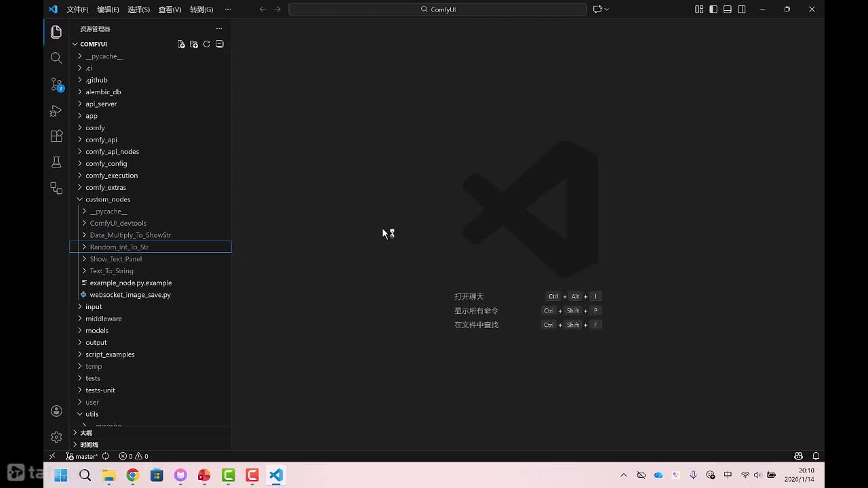Refresh the explorer file tree
This screenshot has height=488, width=868.
click(207, 44)
